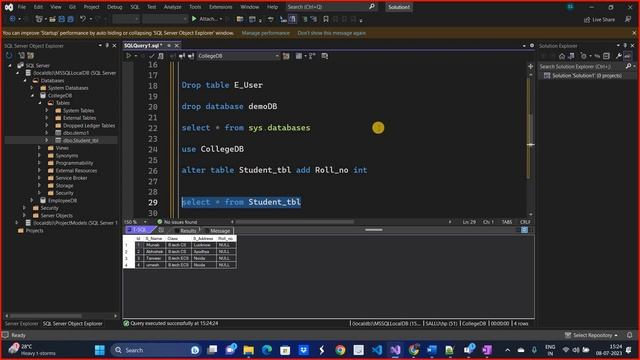The height and width of the screenshot is (360, 640).
Task: Click the split editor plus icon above scrollbar
Action: pos(531,66)
